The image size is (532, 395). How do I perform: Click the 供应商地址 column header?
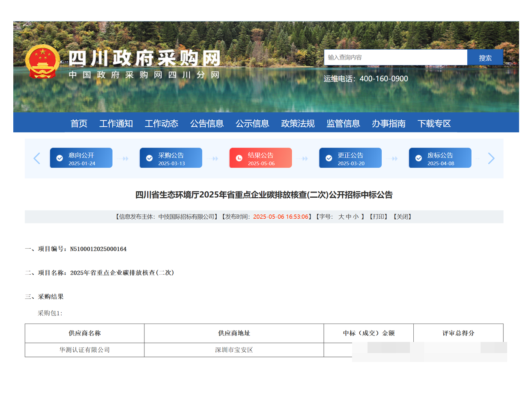tap(234, 333)
